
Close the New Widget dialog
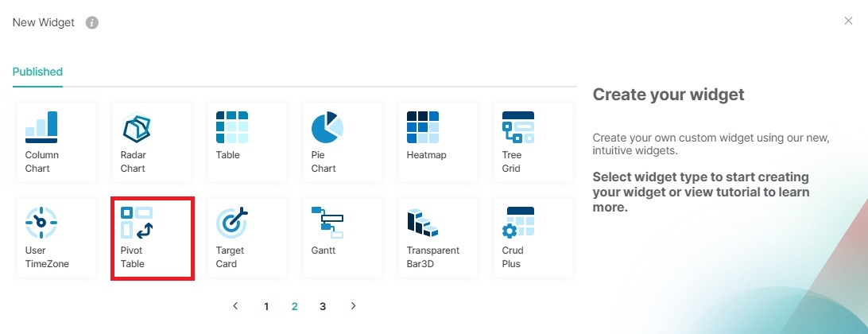848,21
